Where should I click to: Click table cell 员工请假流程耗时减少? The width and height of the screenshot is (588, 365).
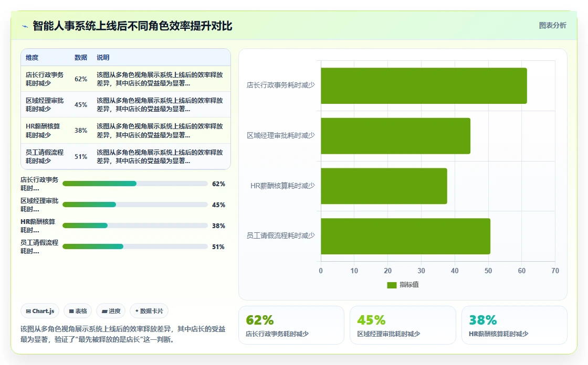point(45,157)
